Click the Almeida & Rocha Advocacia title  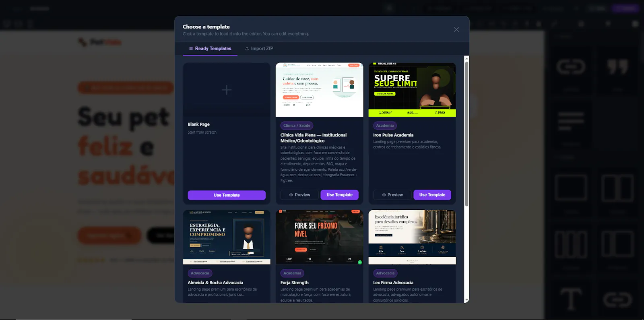pos(215,283)
